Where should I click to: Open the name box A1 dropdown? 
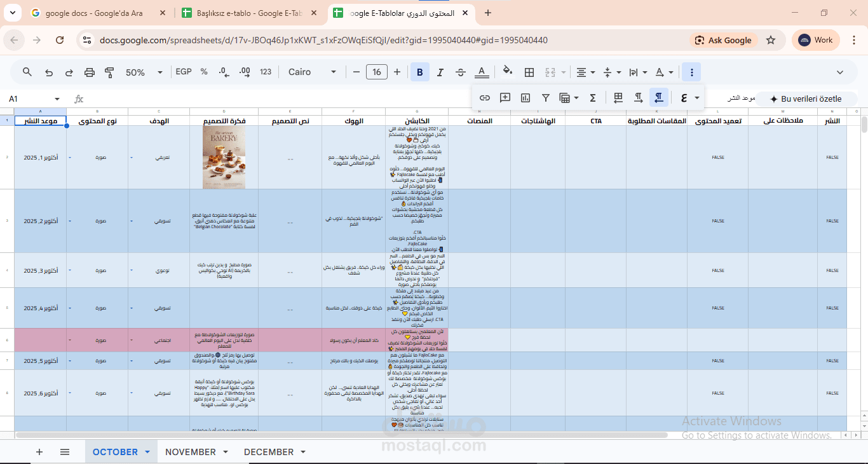(57, 99)
